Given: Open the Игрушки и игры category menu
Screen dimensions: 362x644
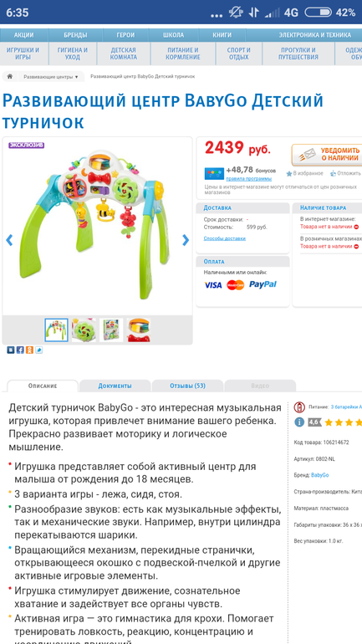Looking at the screenshot, I should 23,54.
